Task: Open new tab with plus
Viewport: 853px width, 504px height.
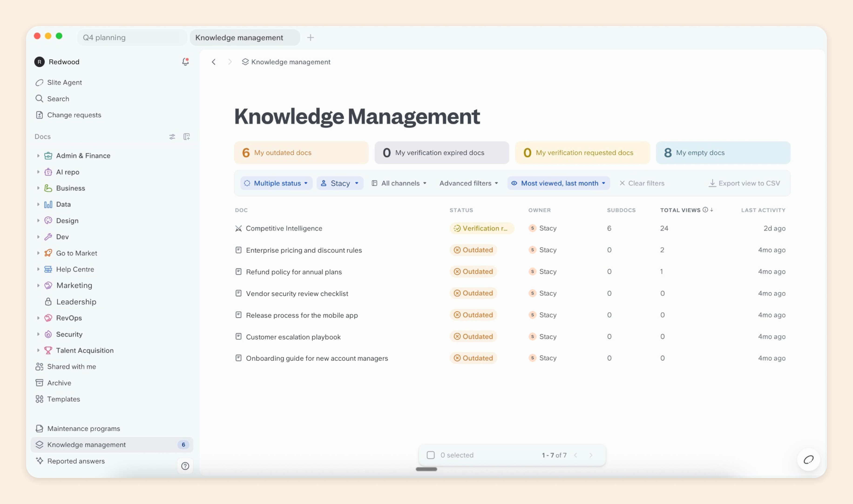Action: [x=310, y=37]
